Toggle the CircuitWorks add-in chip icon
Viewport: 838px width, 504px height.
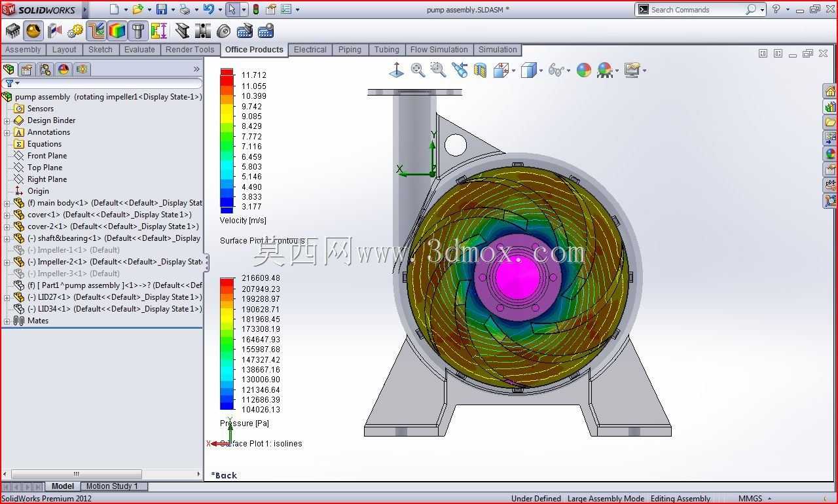[x=12, y=31]
